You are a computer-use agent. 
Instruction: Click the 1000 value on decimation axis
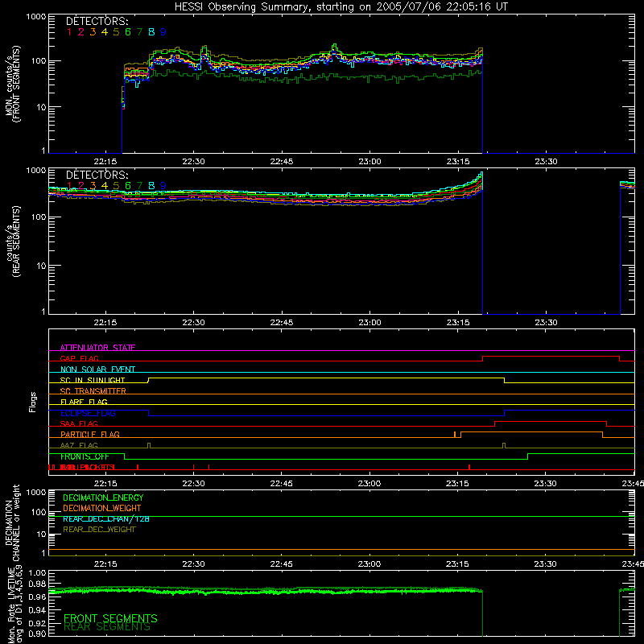[x=35, y=493]
